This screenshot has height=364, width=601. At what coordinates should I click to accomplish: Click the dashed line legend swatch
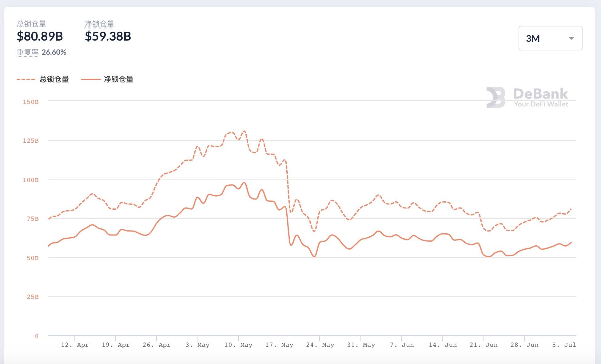tap(26, 79)
